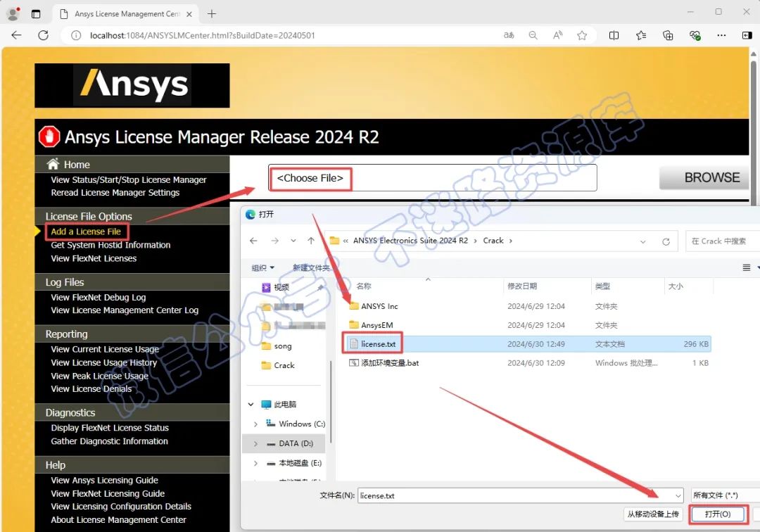This screenshot has width=760, height=532.
Task: Select the ANSYS Inc folder
Action: click(373, 306)
